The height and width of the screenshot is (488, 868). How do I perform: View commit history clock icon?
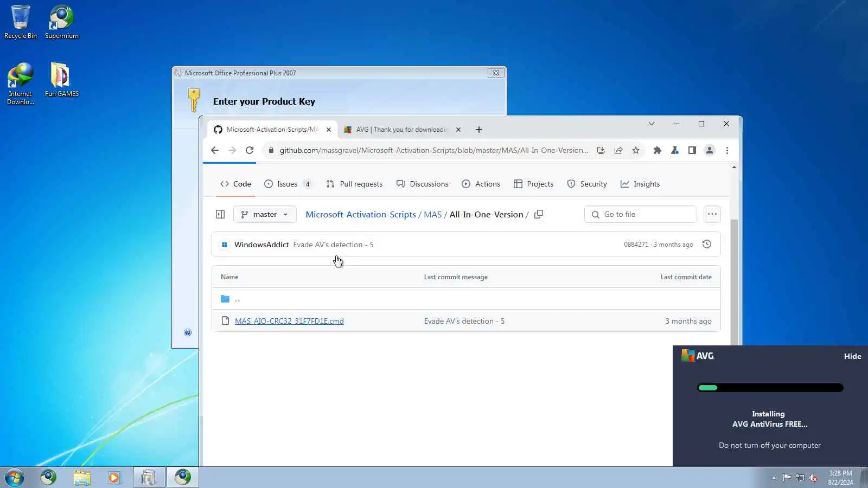coord(707,244)
